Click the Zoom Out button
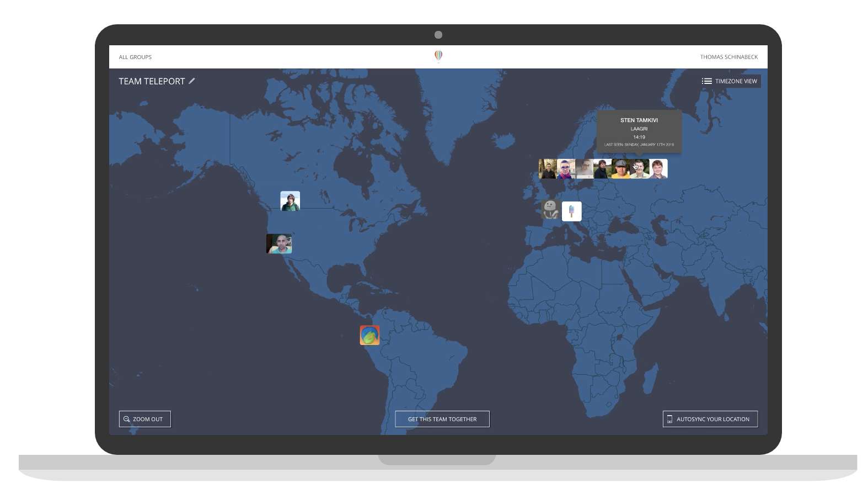The width and height of the screenshot is (868, 499). coord(145,419)
